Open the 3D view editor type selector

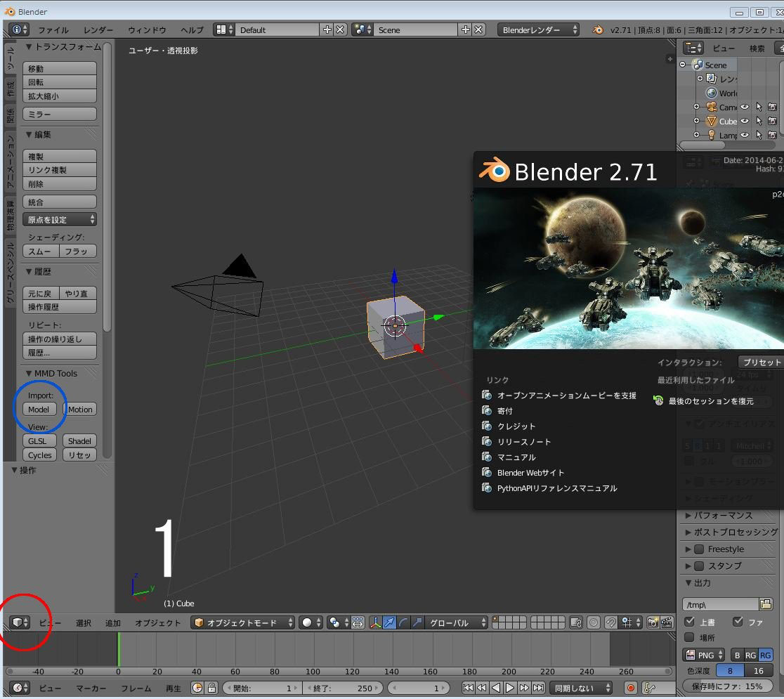(20, 622)
